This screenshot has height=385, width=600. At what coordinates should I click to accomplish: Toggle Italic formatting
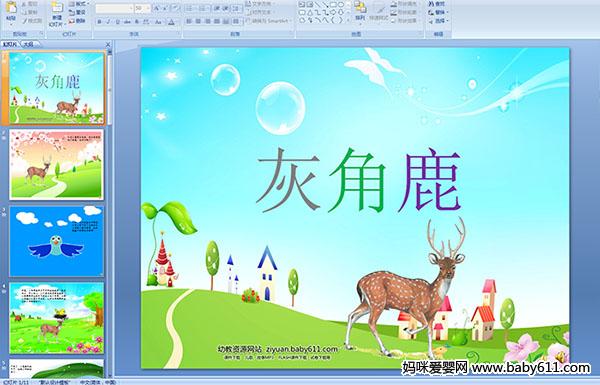click(108, 22)
